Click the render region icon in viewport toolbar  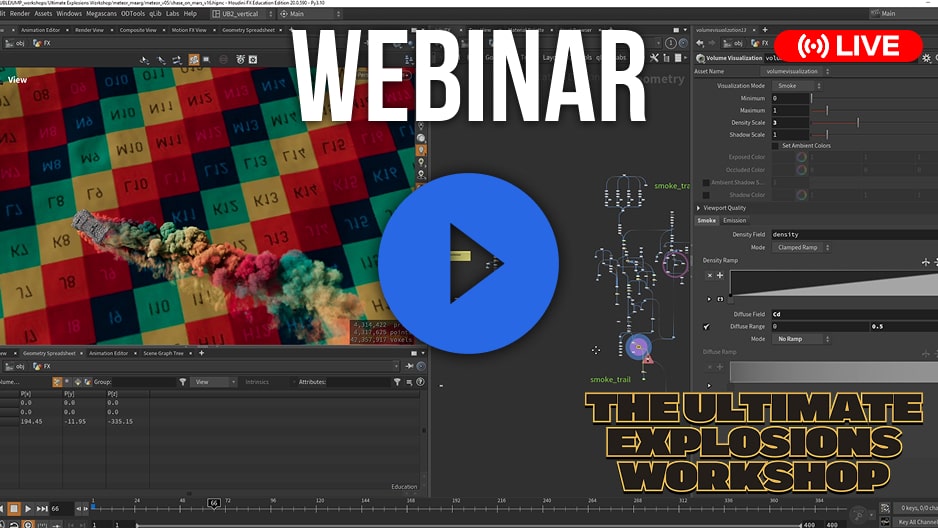[x=206, y=59]
